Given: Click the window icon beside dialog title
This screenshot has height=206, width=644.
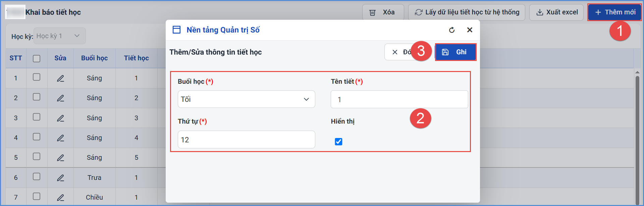Looking at the screenshot, I should 176,30.
